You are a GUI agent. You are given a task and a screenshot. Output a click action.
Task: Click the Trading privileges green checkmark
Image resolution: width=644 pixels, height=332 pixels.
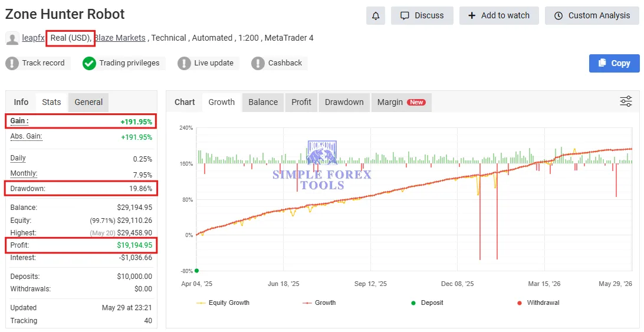click(x=89, y=63)
